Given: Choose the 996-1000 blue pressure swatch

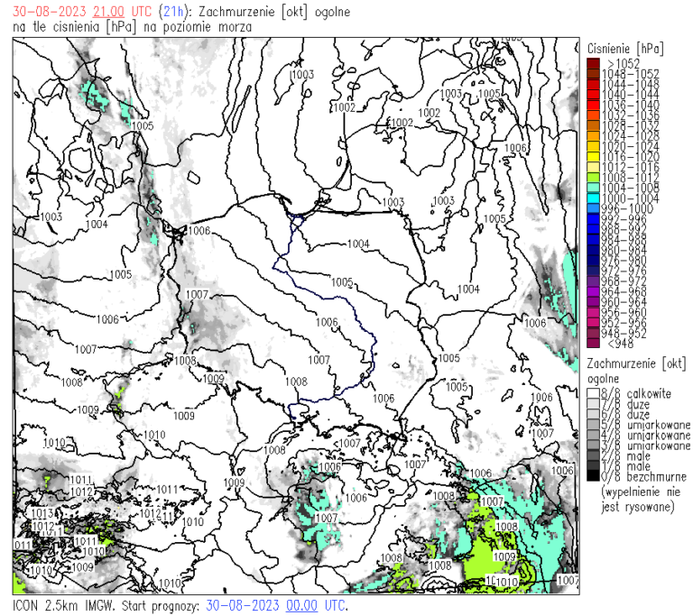Looking at the screenshot, I should click(x=593, y=208).
